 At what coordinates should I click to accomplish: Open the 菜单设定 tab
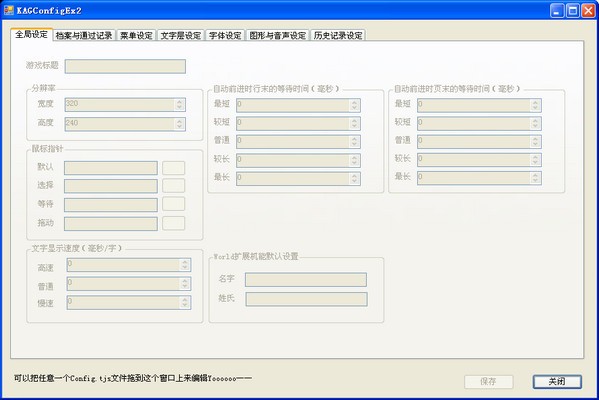(x=136, y=36)
